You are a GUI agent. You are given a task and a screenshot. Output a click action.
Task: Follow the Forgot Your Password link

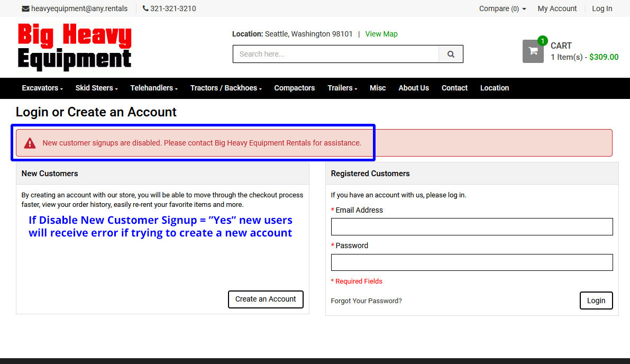366,301
